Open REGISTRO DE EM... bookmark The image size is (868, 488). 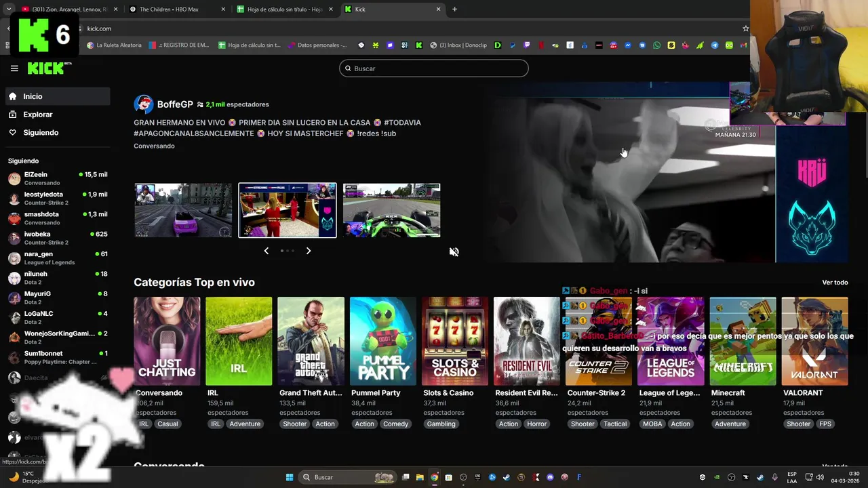coord(179,45)
